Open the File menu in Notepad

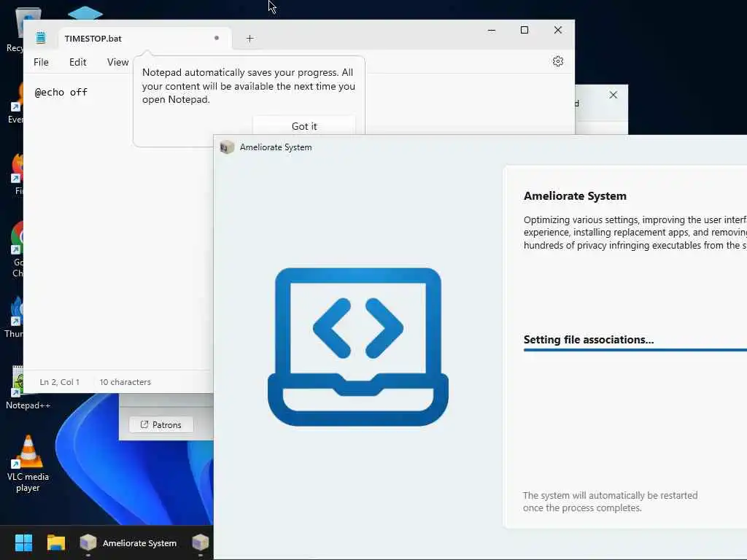tap(41, 62)
